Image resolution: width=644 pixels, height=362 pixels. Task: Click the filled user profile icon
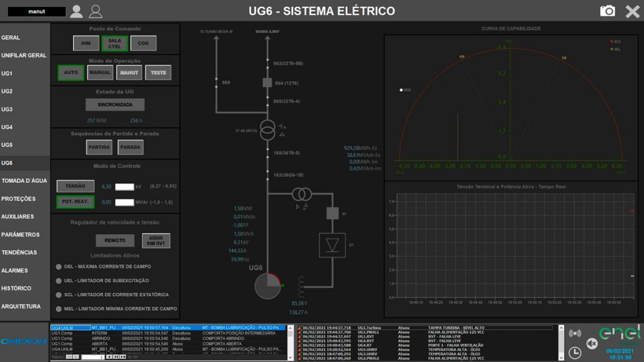tap(77, 11)
